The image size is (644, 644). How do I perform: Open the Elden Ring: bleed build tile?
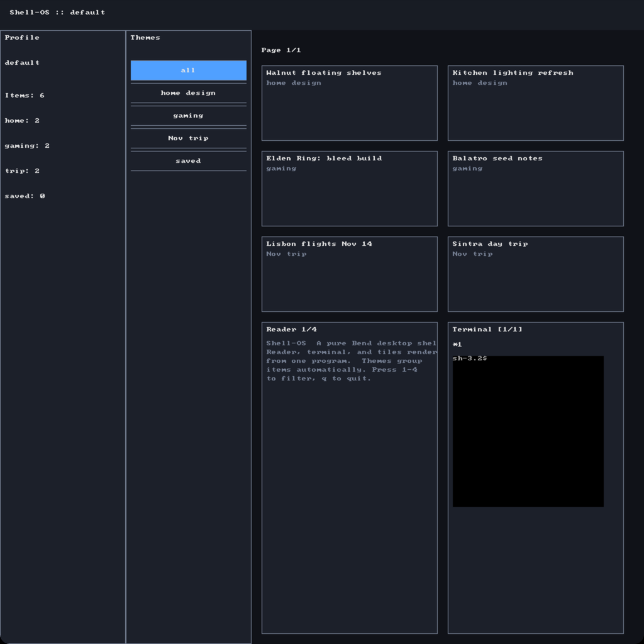pyautogui.click(x=350, y=189)
